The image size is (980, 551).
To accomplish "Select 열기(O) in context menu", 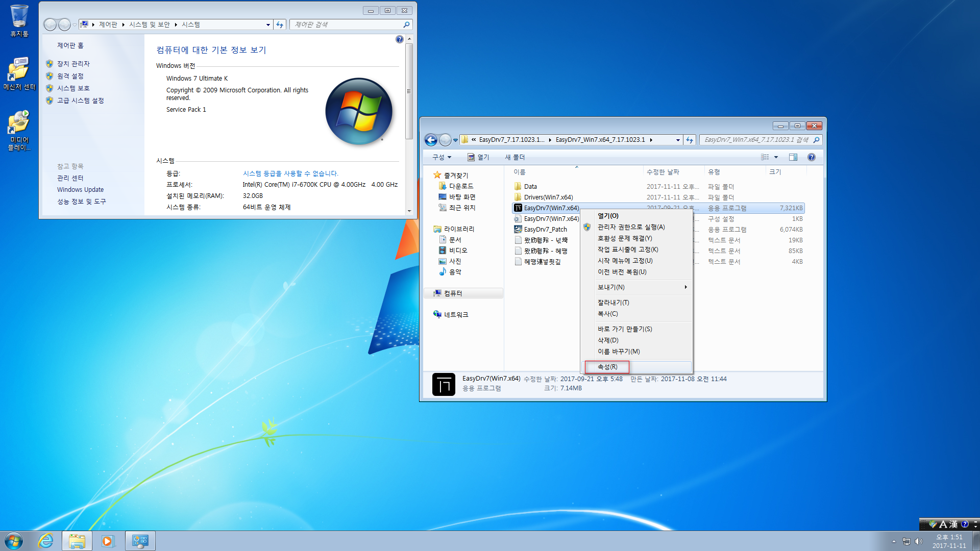I will pos(636,216).
